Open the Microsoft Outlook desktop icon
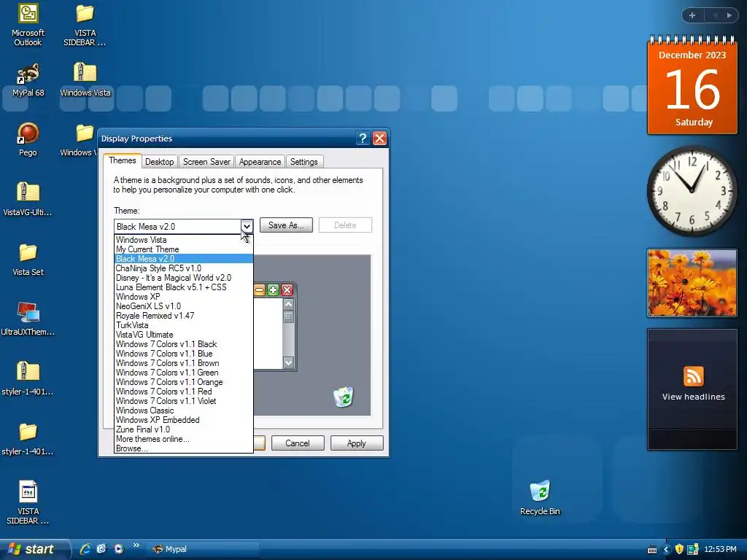This screenshot has width=747, height=560. pos(28,25)
